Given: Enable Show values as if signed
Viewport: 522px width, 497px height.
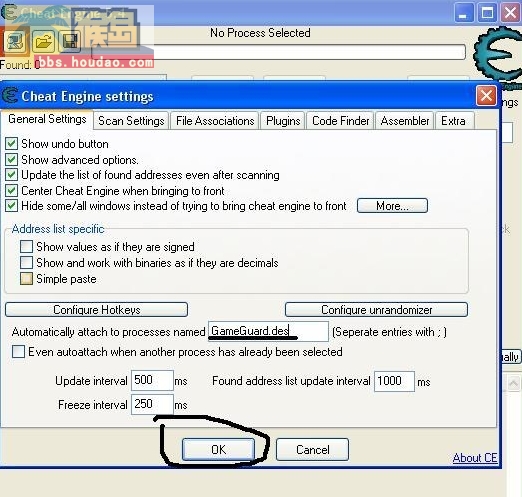Looking at the screenshot, I should (x=26, y=247).
